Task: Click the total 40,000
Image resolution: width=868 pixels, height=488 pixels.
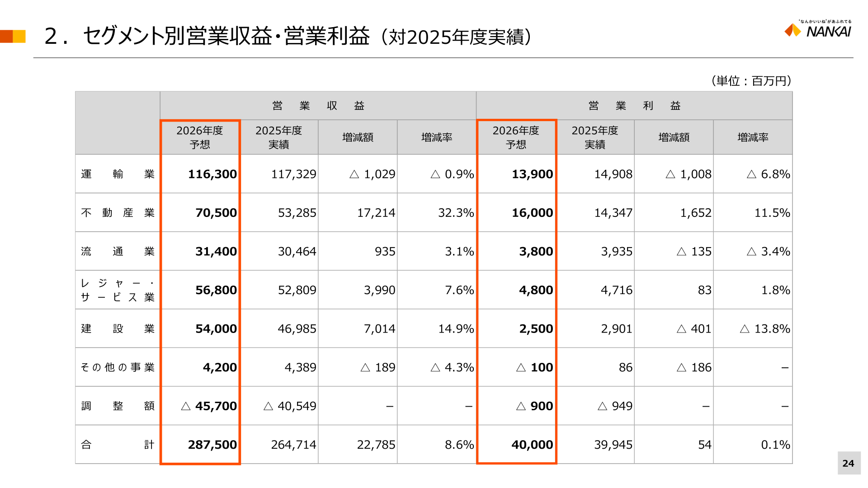Action: pyautogui.click(x=532, y=445)
